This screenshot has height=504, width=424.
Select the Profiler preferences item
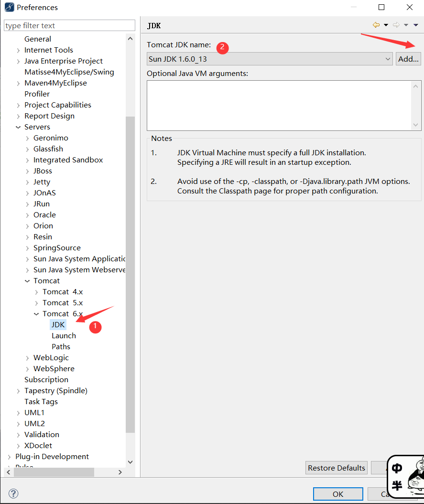[x=37, y=94]
